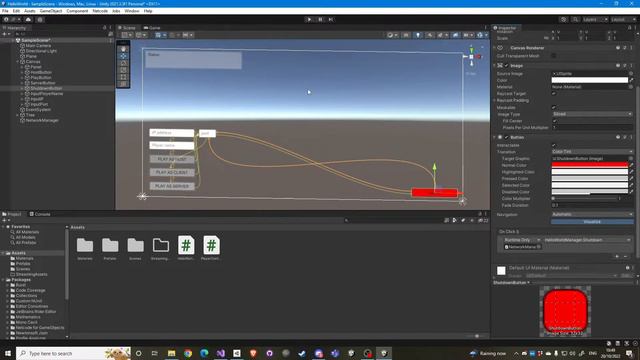The image size is (640, 360).
Task: Open the account icon in top toolbar
Action: 10,19
